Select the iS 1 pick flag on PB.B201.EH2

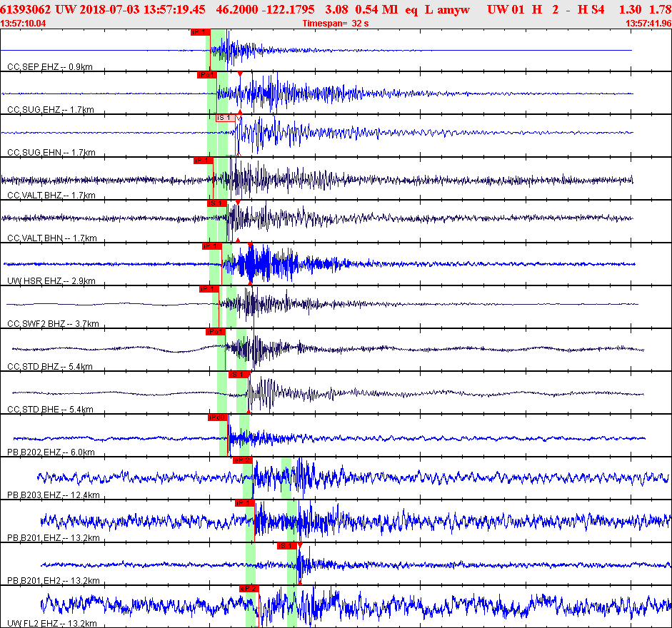286,546
